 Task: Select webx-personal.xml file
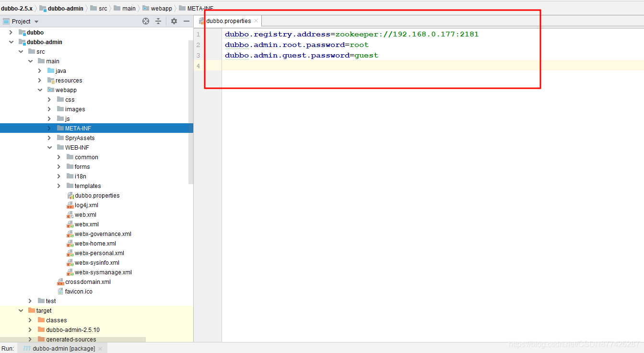tap(95, 253)
